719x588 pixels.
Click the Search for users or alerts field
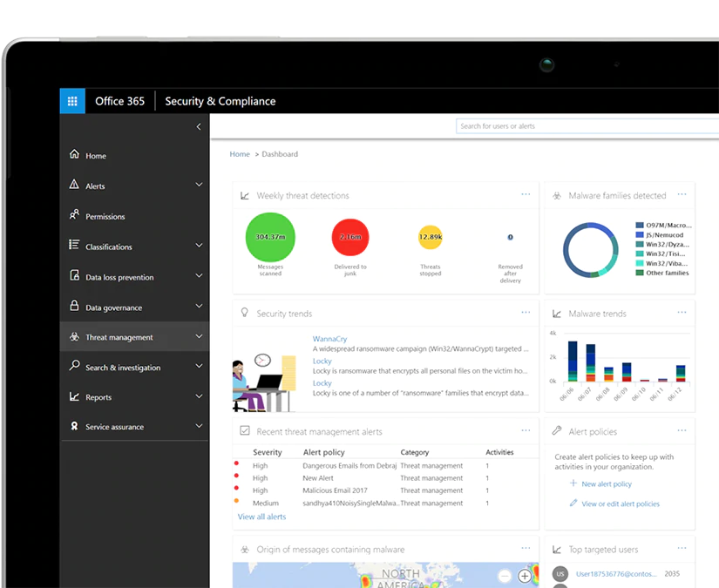pyautogui.click(x=584, y=126)
